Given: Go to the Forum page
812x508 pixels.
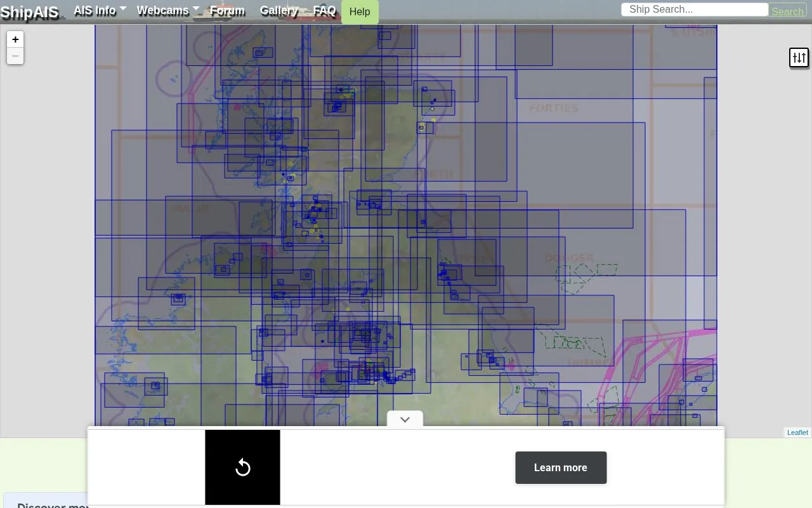Looking at the screenshot, I should (227, 11).
